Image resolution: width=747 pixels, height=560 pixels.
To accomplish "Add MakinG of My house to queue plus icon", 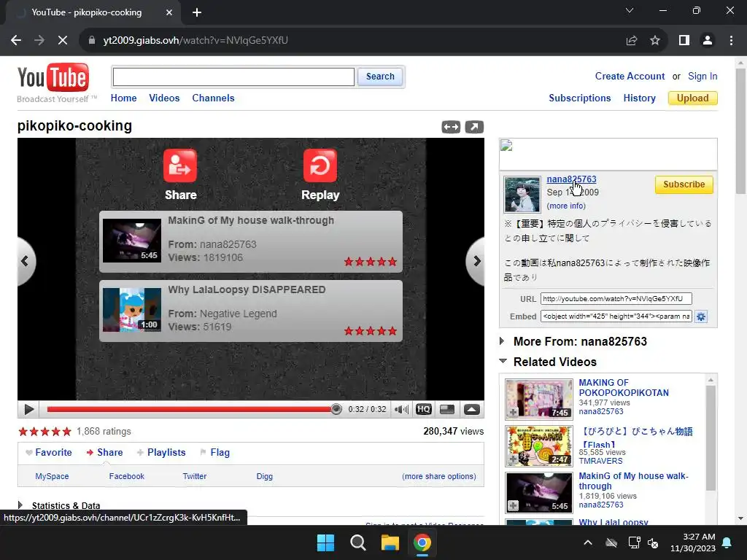I will coord(513,506).
